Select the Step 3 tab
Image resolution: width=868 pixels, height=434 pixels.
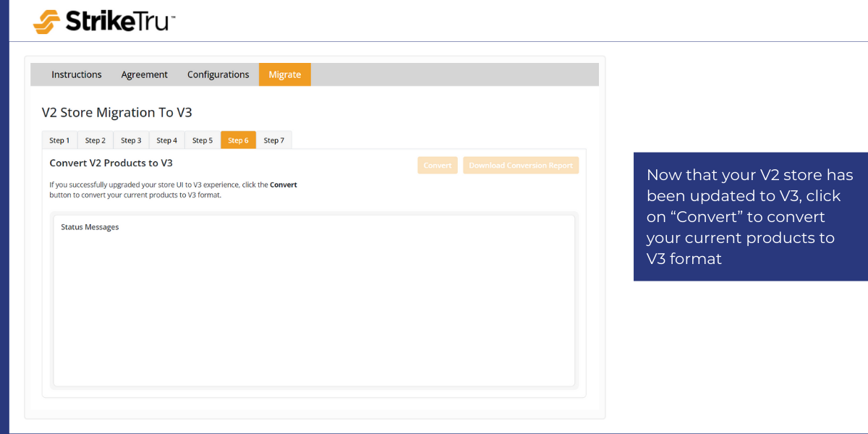131,140
